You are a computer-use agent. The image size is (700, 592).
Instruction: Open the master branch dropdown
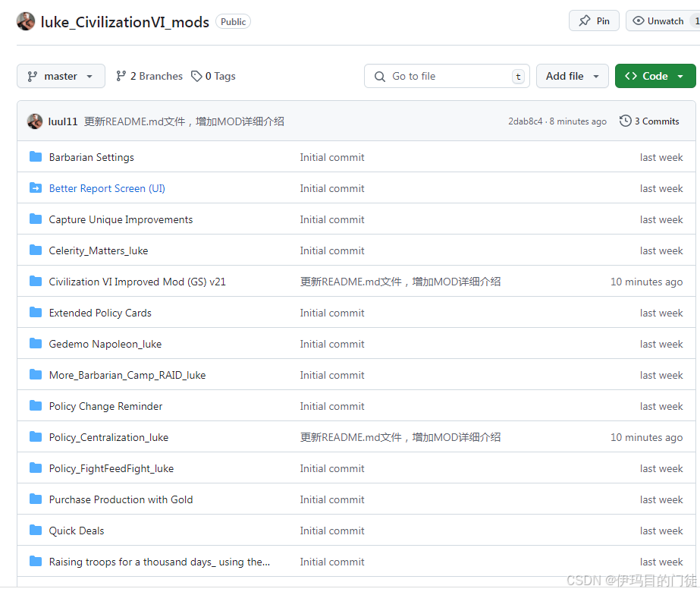61,77
